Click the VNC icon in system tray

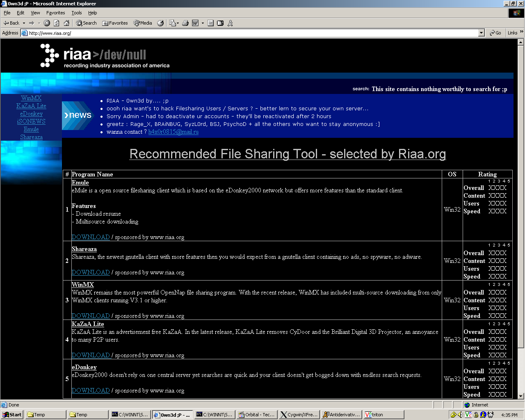(x=468, y=415)
